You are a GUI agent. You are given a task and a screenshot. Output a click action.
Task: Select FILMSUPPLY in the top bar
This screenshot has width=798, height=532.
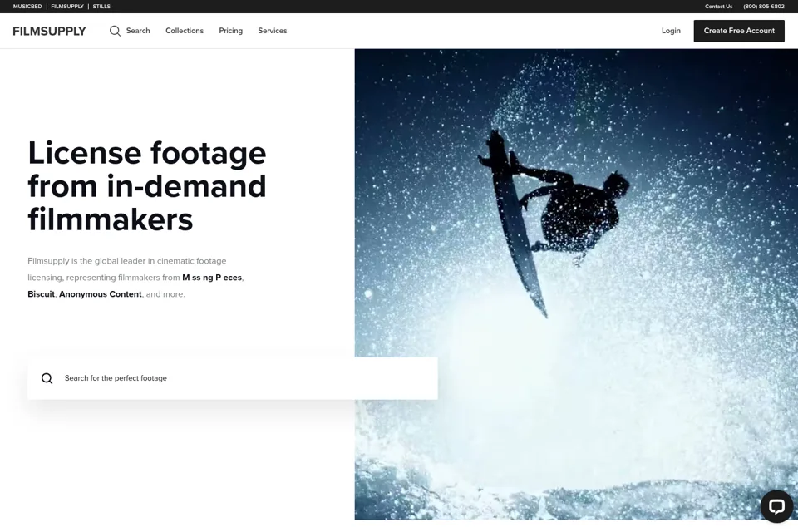(x=67, y=7)
